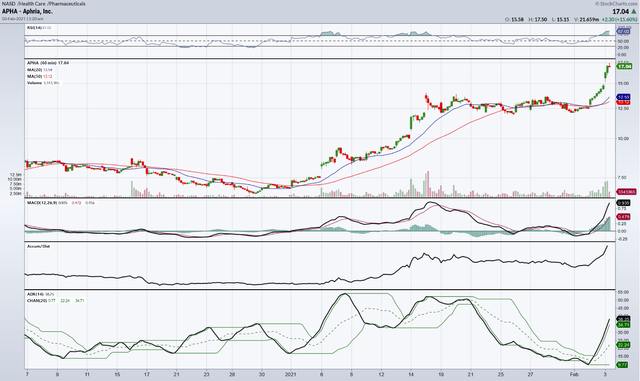
Task: Click the 12.5m volume scale label
Action: coord(16,174)
